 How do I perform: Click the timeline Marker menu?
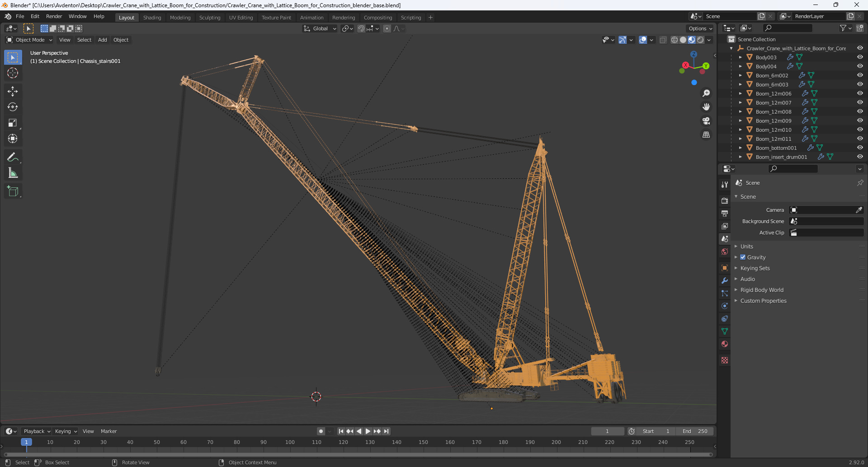click(108, 431)
